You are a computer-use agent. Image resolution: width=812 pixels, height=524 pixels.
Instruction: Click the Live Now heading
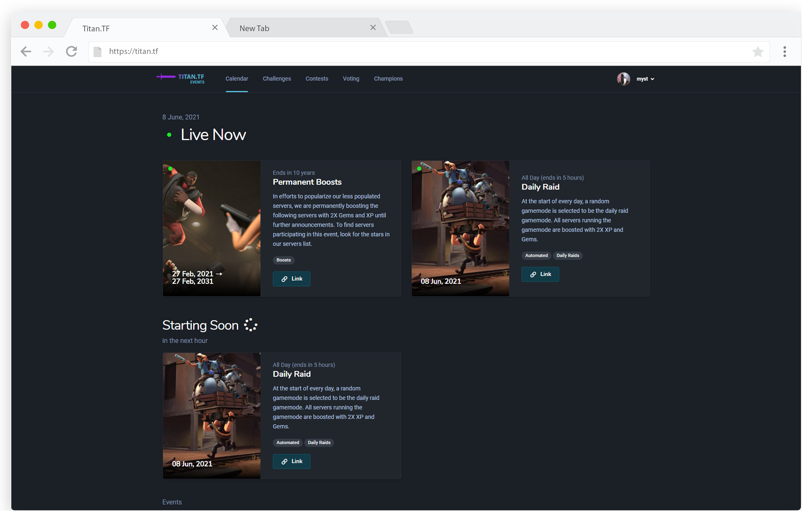point(213,135)
